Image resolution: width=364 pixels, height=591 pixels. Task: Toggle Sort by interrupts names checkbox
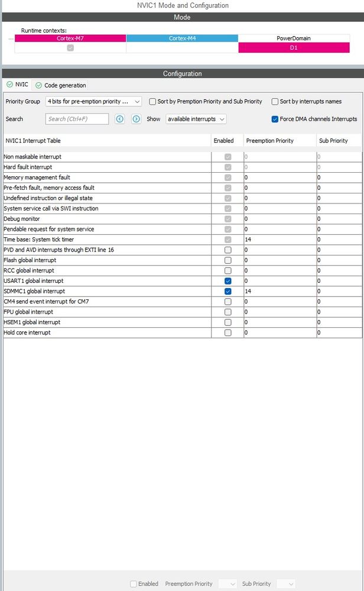[x=275, y=102]
